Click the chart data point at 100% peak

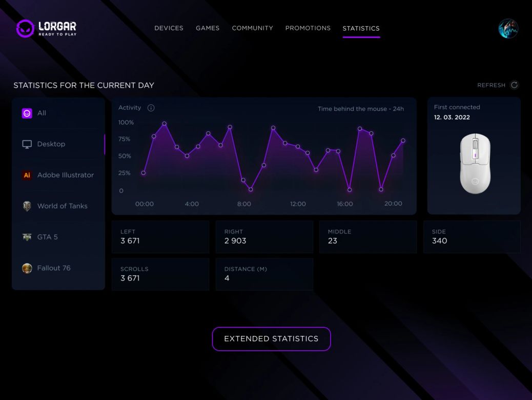pos(165,124)
